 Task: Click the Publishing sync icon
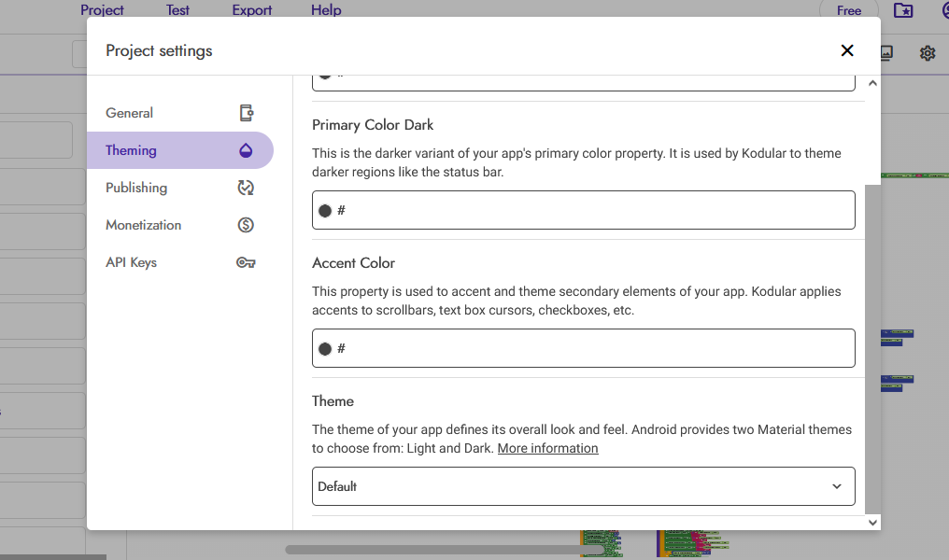coord(246,188)
